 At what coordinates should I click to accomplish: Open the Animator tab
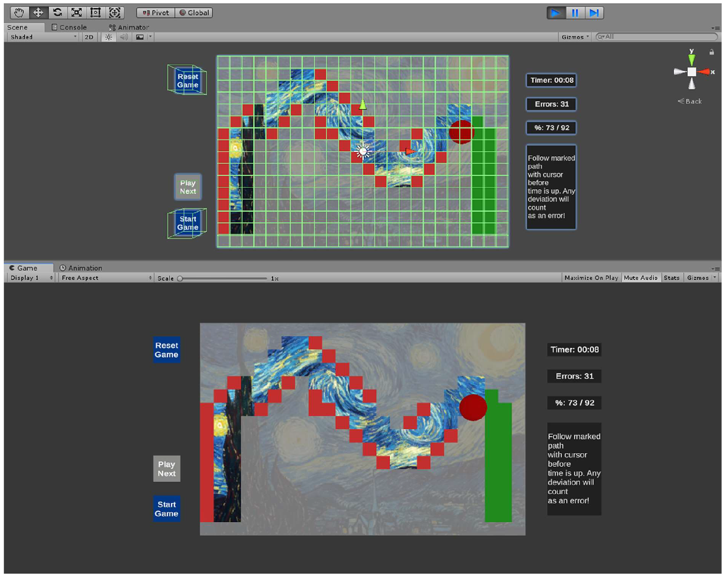(129, 27)
